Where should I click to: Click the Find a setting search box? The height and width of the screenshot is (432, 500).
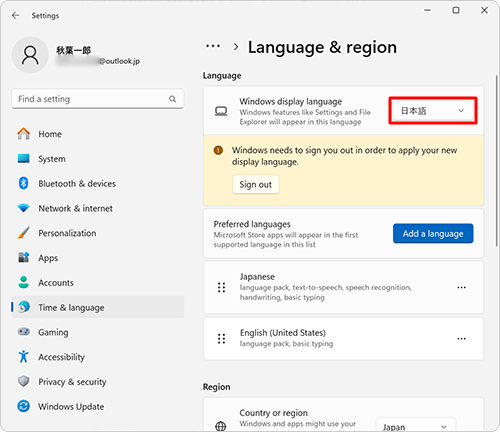point(97,99)
